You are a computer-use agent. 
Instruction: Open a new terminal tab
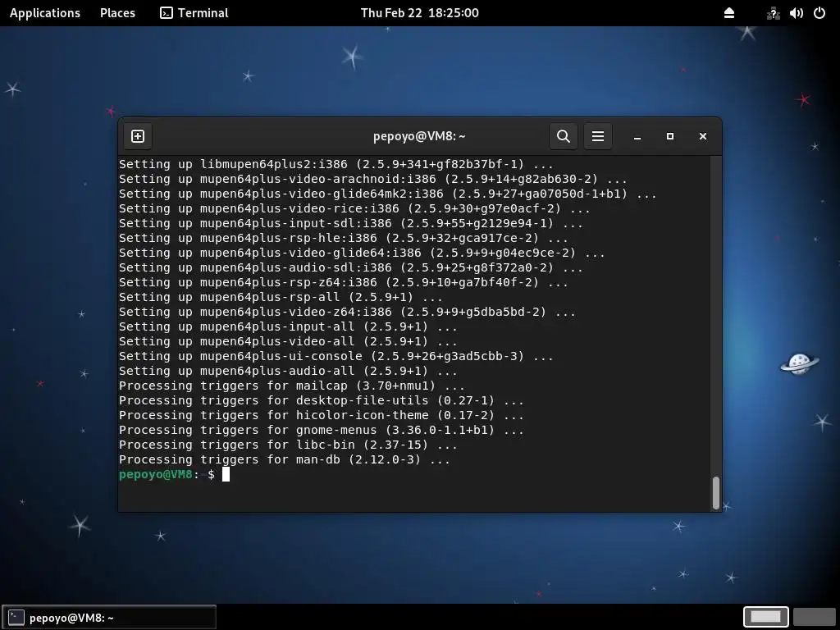tap(138, 136)
